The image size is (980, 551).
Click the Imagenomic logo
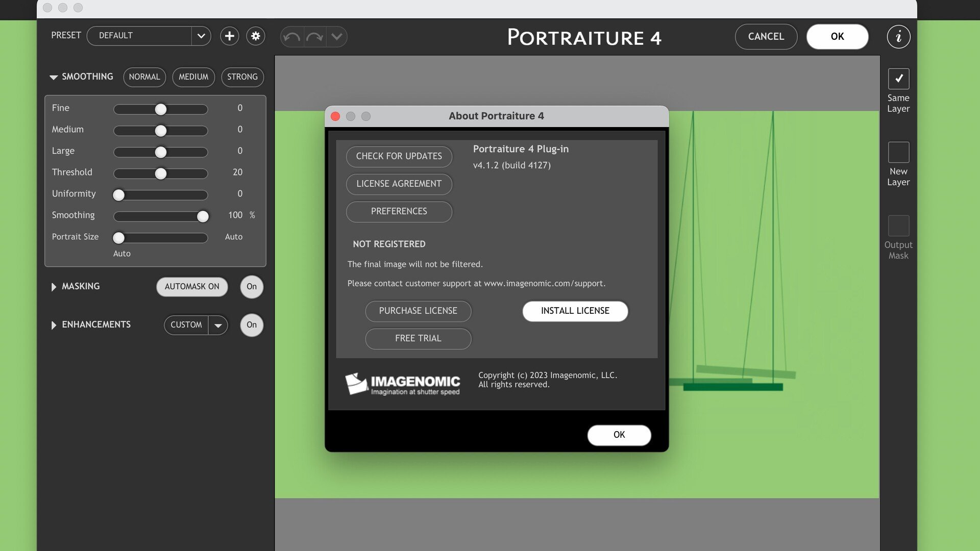coord(403,384)
